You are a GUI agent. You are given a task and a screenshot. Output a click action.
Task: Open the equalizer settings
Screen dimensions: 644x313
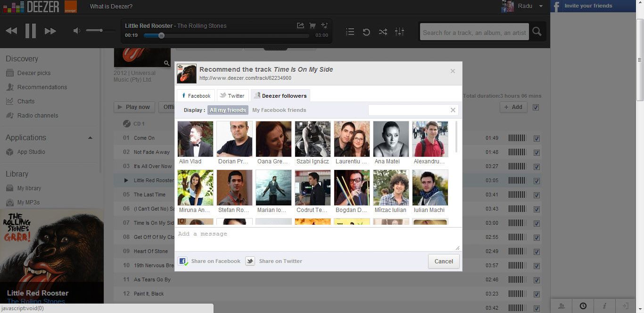tap(399, 32)
